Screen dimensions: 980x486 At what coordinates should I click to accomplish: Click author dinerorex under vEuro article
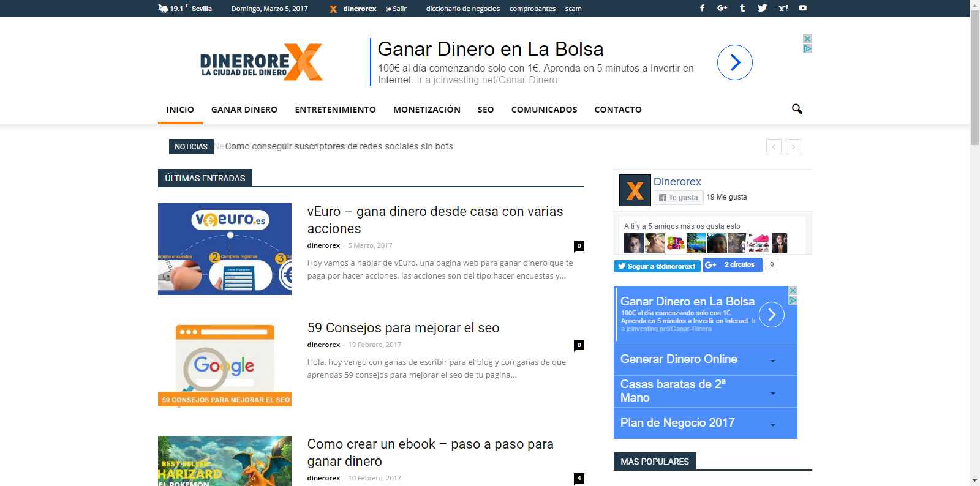323,245
